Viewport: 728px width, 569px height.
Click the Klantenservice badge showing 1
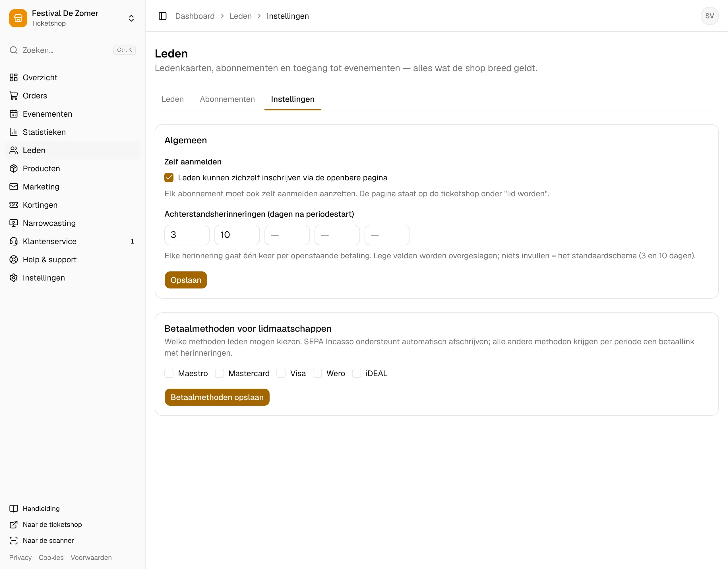132,241
